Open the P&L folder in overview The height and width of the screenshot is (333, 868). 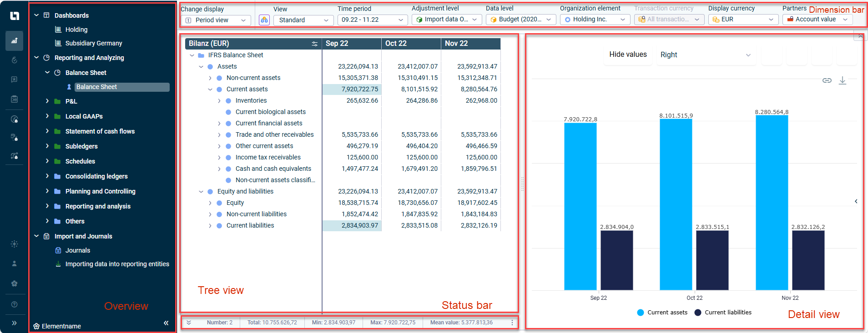(x=71, y=101)
